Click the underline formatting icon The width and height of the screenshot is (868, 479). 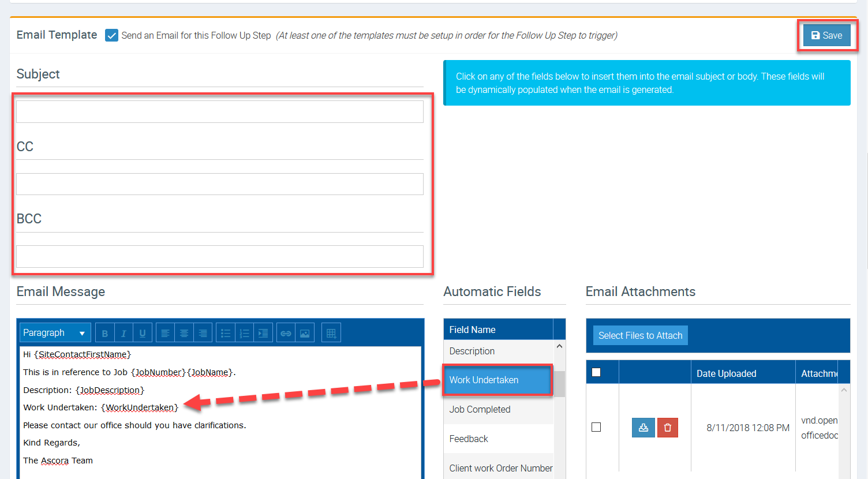coord(143,333)
